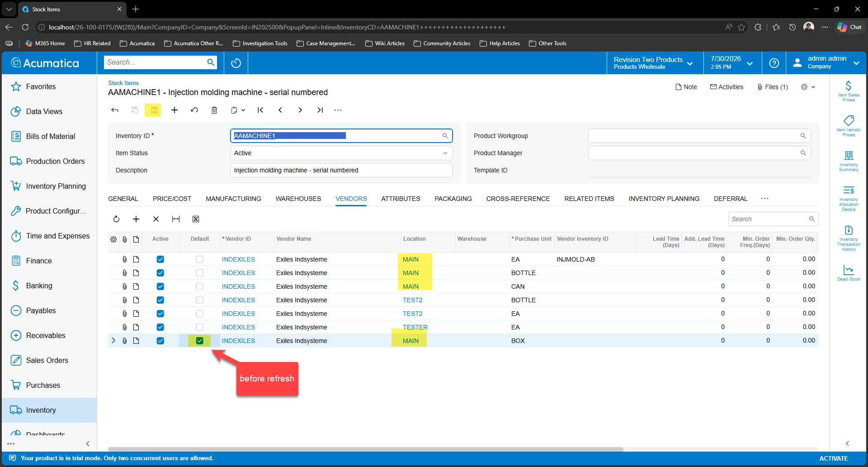The height and width of the screenshot is (467, 868).
Task: Uncheck Active for MAIN BOTTLE row
Action: point(160,273)
